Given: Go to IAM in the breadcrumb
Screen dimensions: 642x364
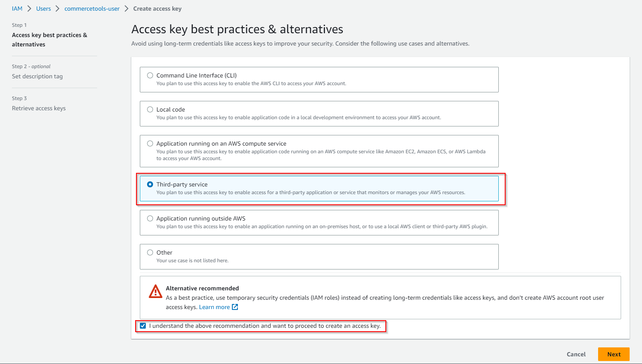Looking at the screenshot, I should pos(17,9).
